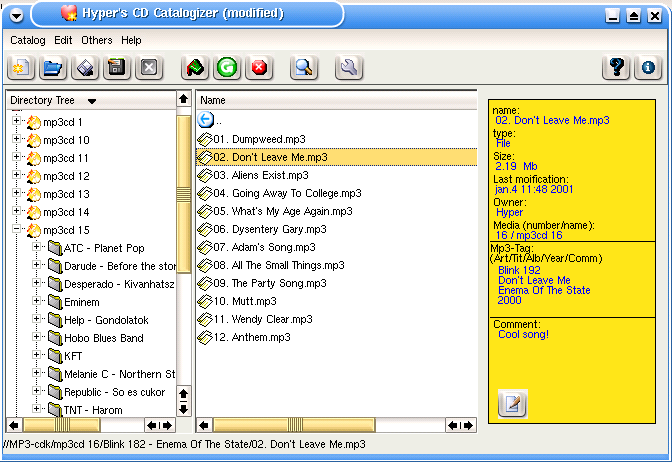Screen dimensions: 672x462
Task: Select file 08. All The Small Things.mp3
Action: [279, 265]
